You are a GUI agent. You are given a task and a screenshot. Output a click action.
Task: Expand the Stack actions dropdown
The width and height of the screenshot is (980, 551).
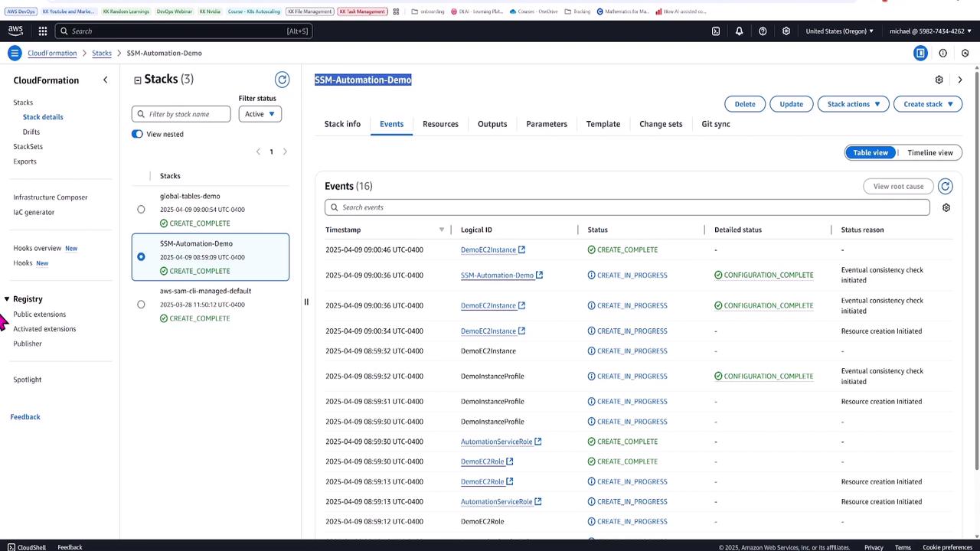(x=853, y=104)
